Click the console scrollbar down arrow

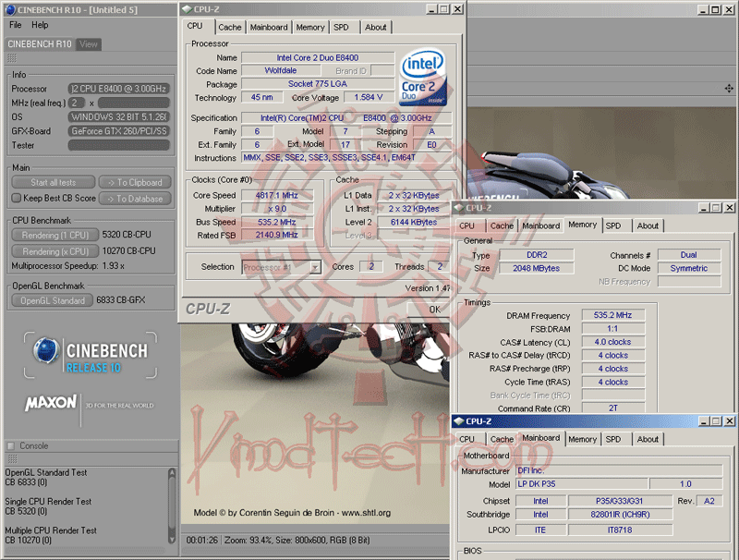pyautogui.click(x=172, y=540)
